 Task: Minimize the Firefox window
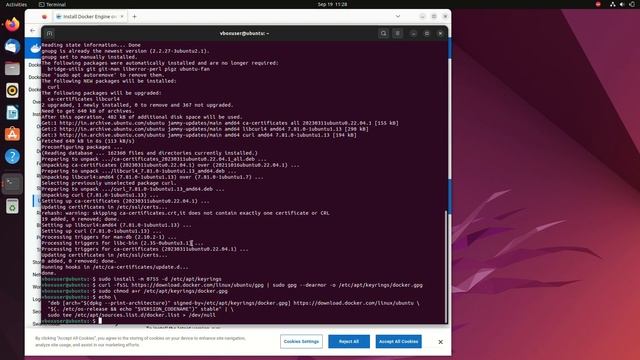click(x=422, y=16)
